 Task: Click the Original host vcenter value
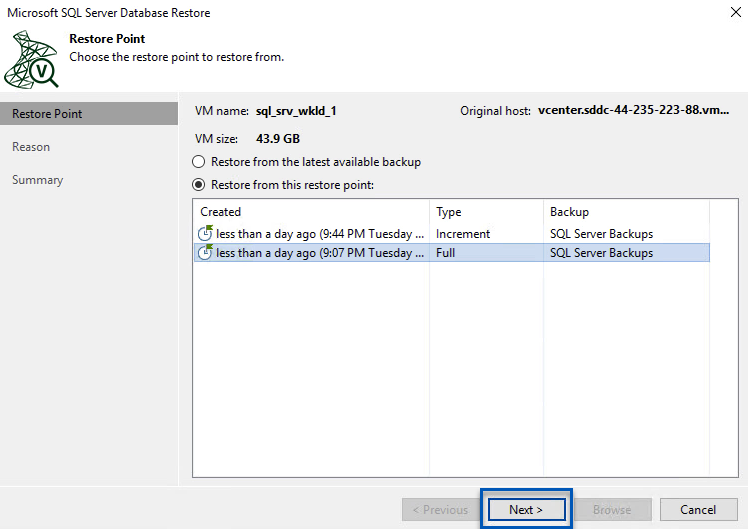click(x=633, y=111)
